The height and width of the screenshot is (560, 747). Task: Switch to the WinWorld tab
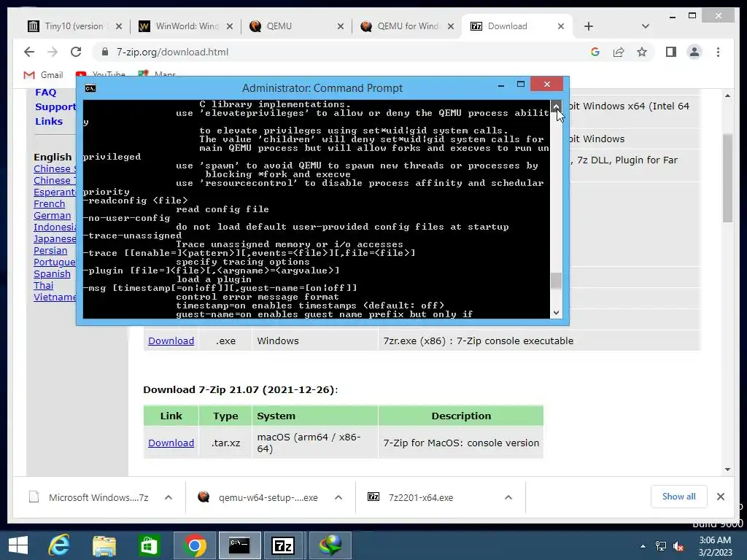[x=186, y=26]
